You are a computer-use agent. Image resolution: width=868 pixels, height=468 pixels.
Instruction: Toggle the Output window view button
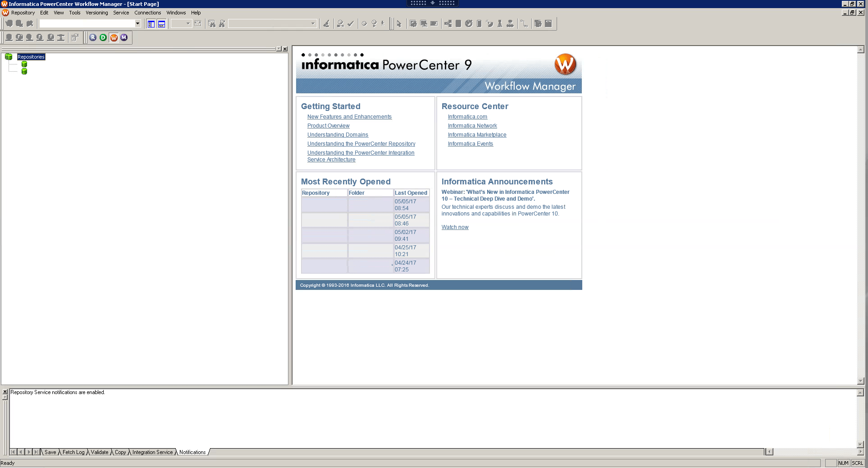coord(161,23)
